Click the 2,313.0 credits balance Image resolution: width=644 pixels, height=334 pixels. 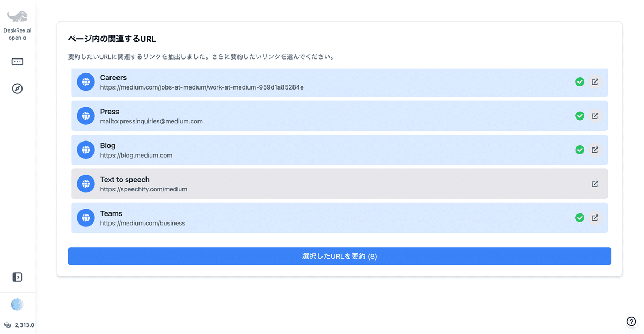(24, 325)
